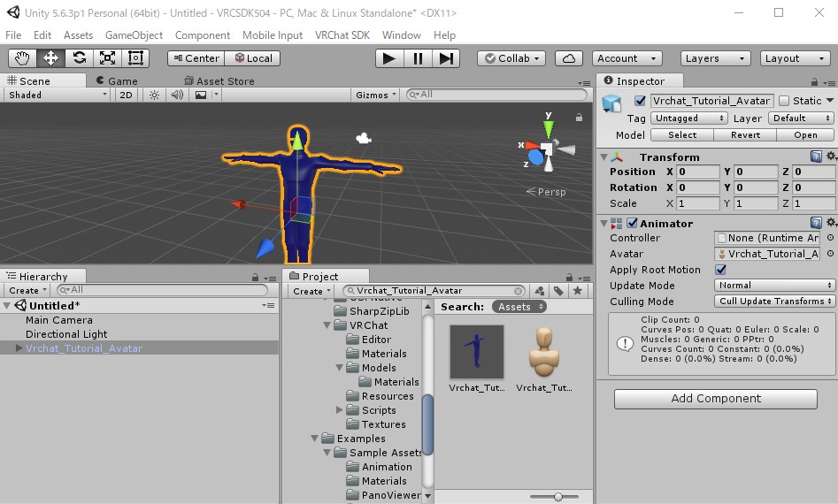Screen dimensions: 838x504
Task: Click Add Component button
Action: (x=716, y=399)
